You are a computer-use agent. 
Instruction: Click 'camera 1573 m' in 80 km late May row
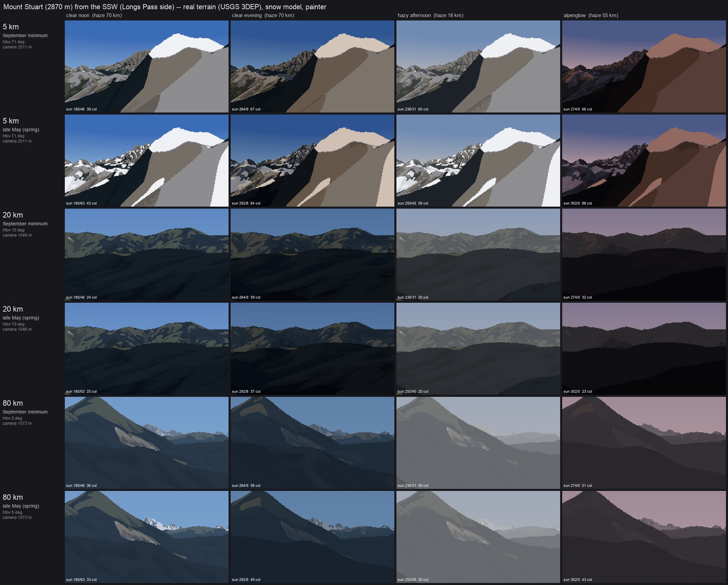(17, 517)
